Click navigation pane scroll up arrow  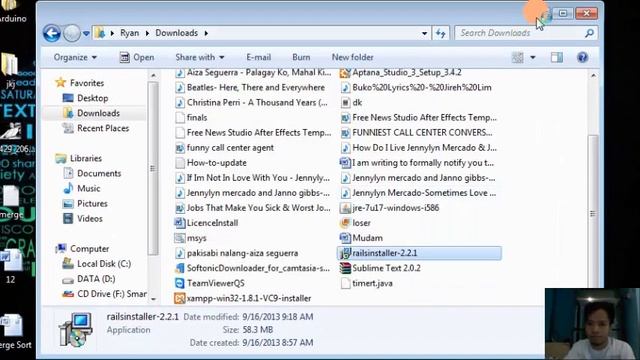pyautogui.click(x=153, y=76)
